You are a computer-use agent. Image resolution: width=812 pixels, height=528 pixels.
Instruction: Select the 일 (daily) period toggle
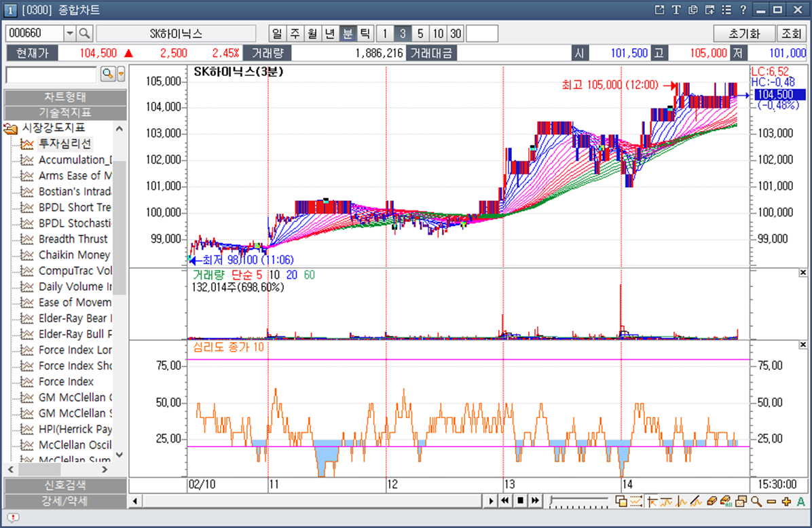point(276,33)
